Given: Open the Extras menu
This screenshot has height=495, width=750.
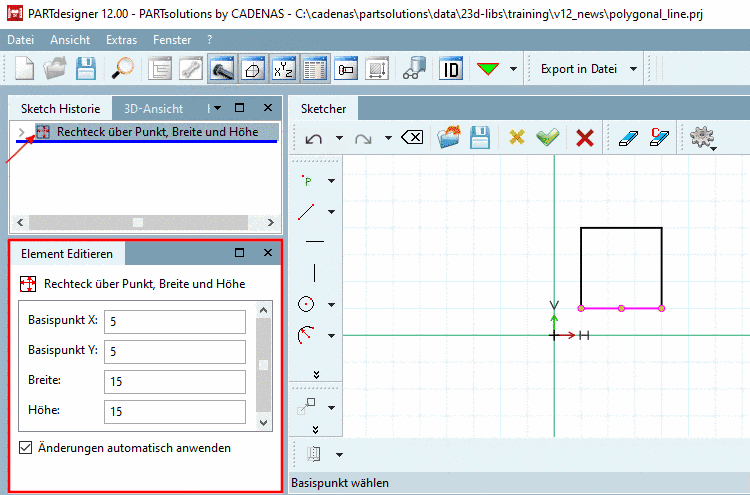Looking at the screenshot, I should 121,40.
